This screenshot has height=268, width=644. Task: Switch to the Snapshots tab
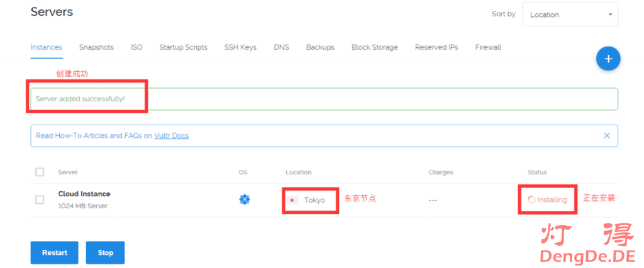point(96,47)
